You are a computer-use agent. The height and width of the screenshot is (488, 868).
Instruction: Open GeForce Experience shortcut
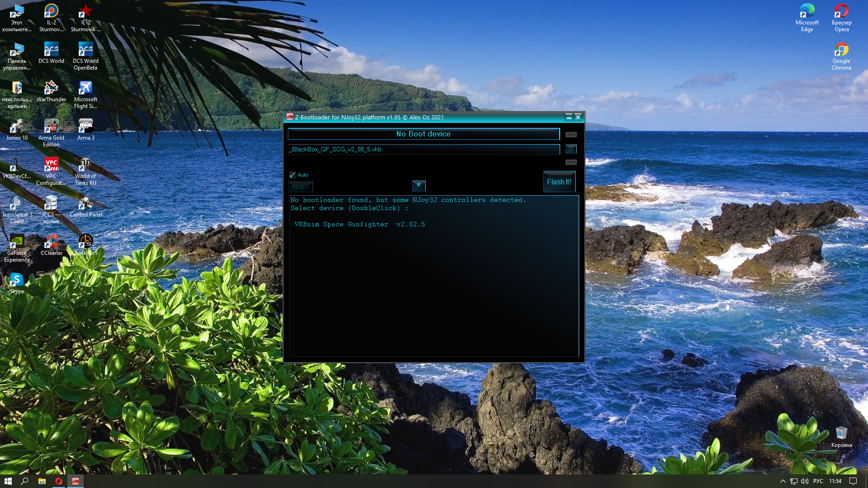click(17, 248)
